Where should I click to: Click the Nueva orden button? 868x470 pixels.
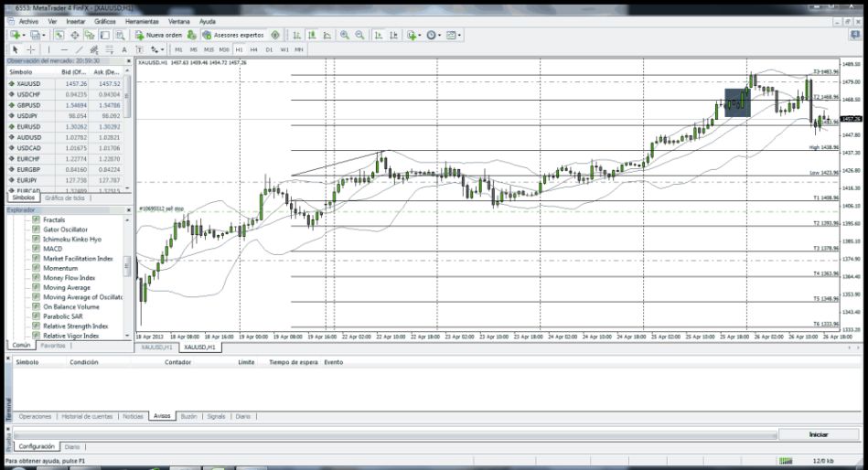pyautogui.click(x=159, y=35)
